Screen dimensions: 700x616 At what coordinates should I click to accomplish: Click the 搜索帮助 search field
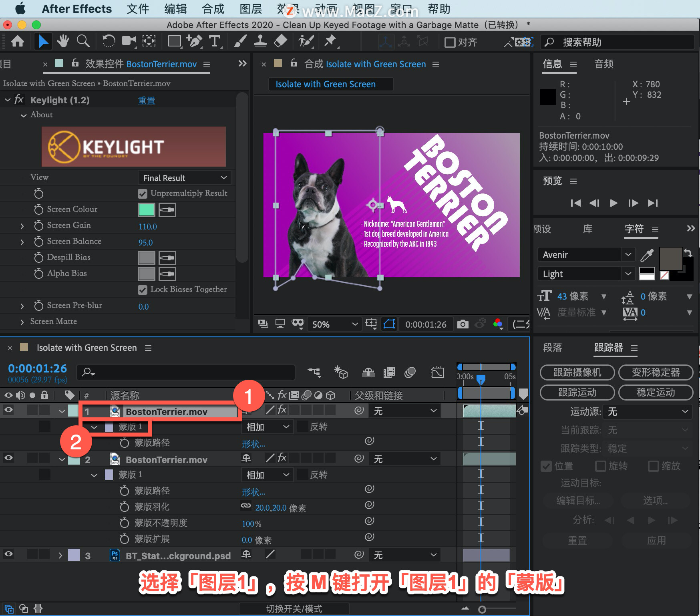pos(617,42)
